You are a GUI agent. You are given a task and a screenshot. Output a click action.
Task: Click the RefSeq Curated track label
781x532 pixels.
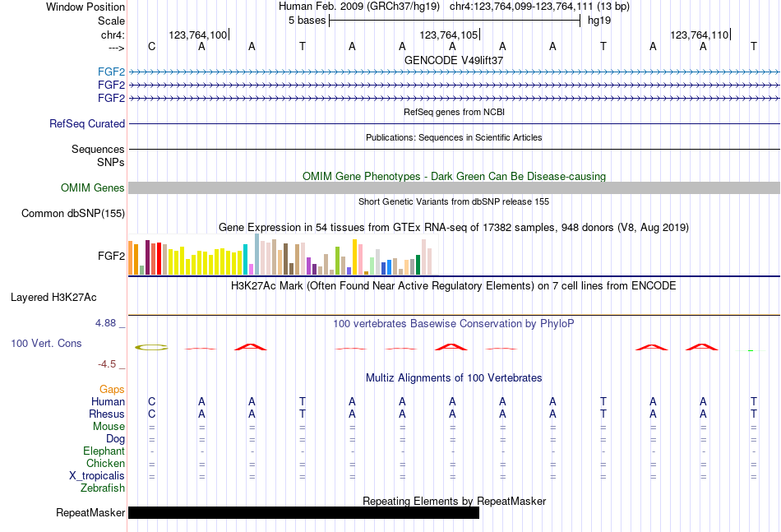[x=87, y=123]
